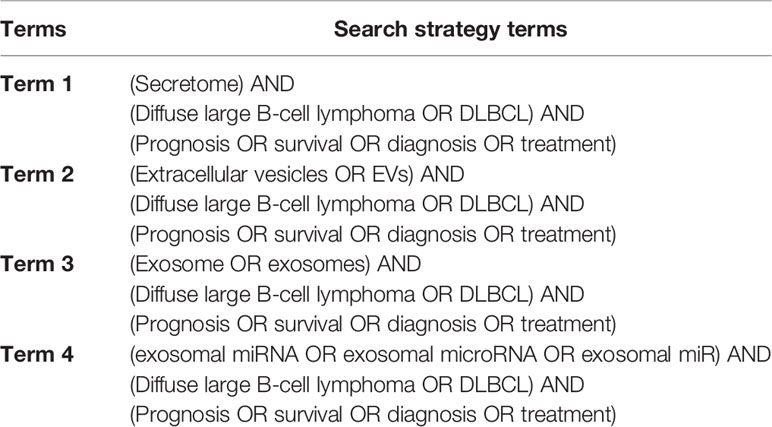772x427 pixels.
Task: Click the Prognosis line under Term 2
Action: (373, 234)
